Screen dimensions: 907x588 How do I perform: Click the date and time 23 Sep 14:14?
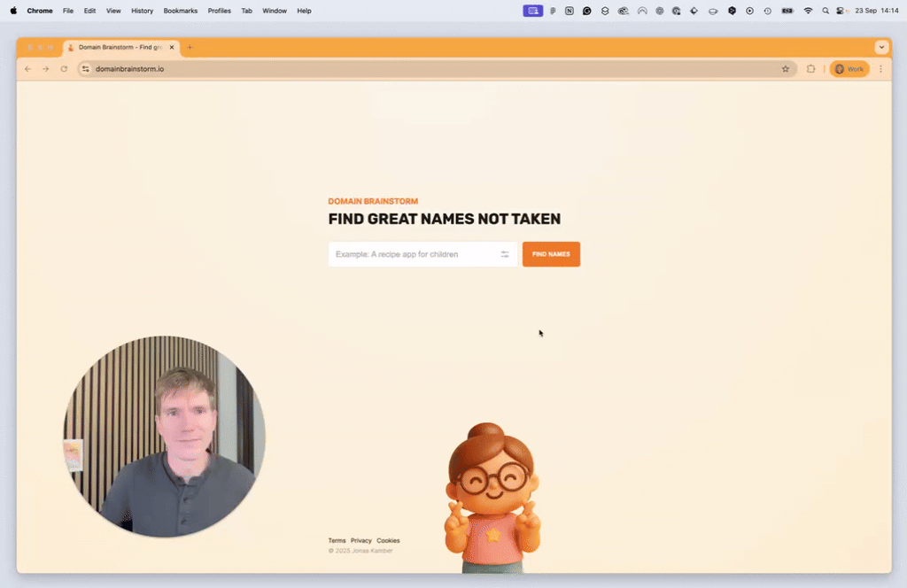point(876,11)
